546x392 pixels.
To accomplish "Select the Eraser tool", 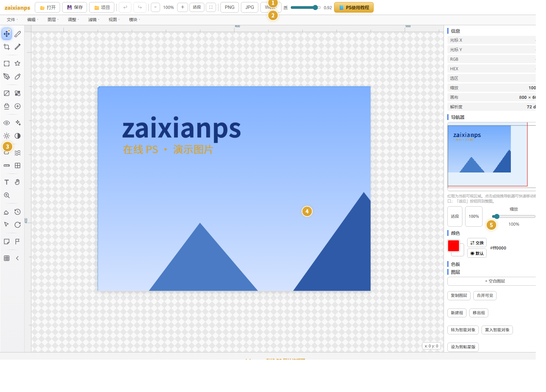I will (6, 212).
